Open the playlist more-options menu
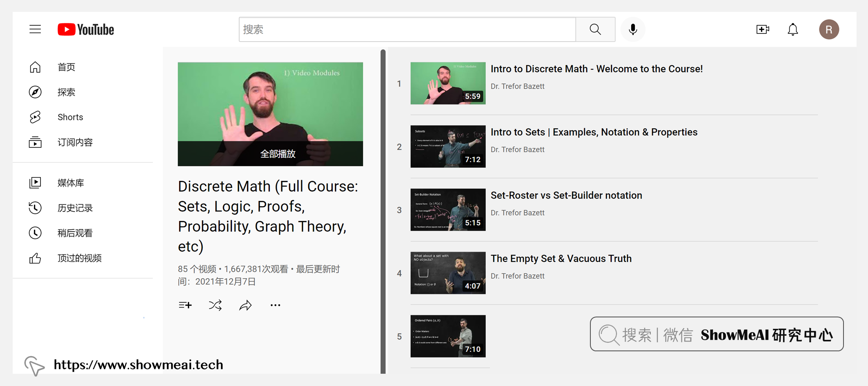This screenshot has height=386, width=868. tap(275, 305)
